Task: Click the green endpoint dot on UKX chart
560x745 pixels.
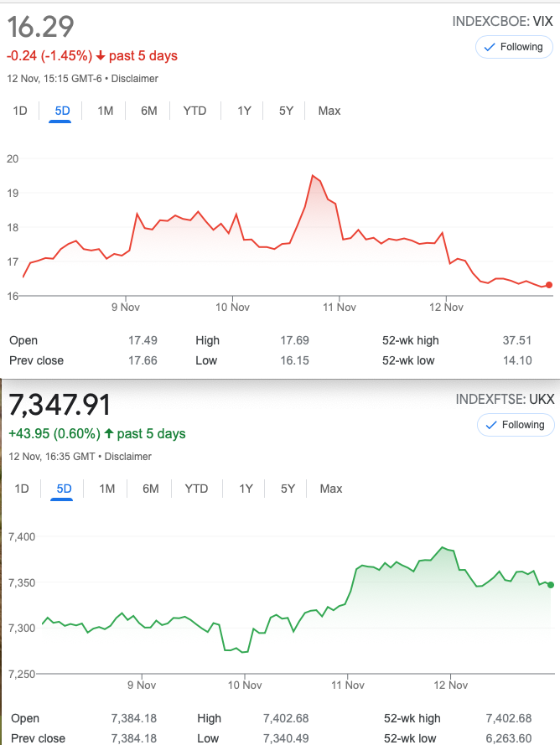Action: [x=551, y=585]
